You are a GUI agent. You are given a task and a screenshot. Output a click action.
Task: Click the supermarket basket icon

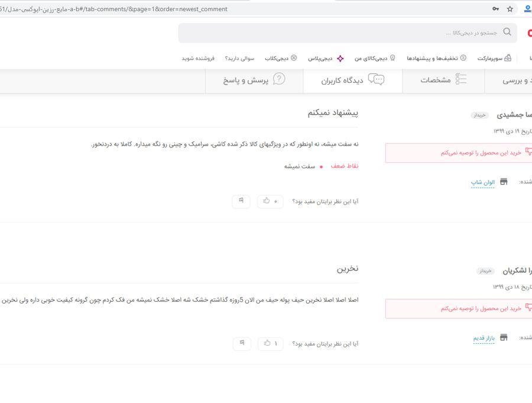click(508, 58)
